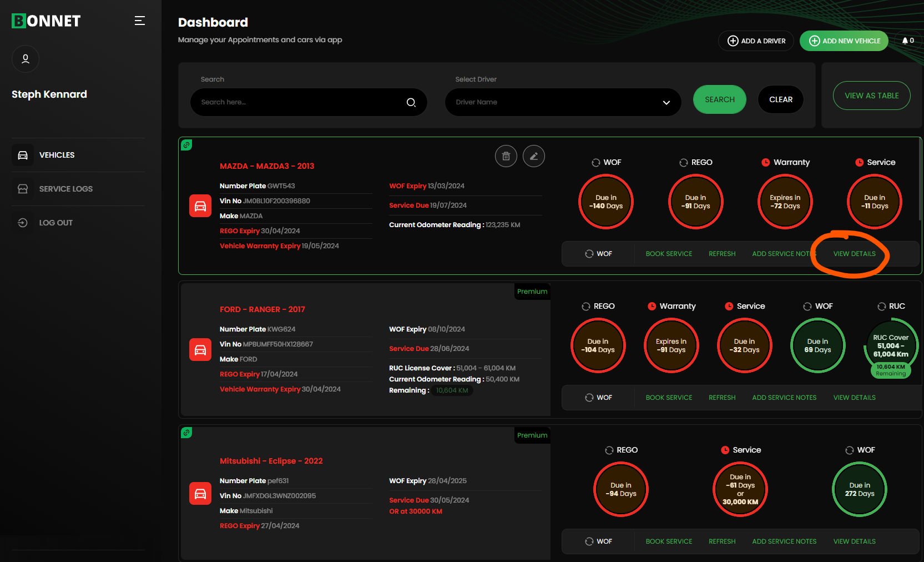This screenshot has height=562, width=924.
Task: Click the Vehicles car icon in sidebar
Action: [23, 155]
